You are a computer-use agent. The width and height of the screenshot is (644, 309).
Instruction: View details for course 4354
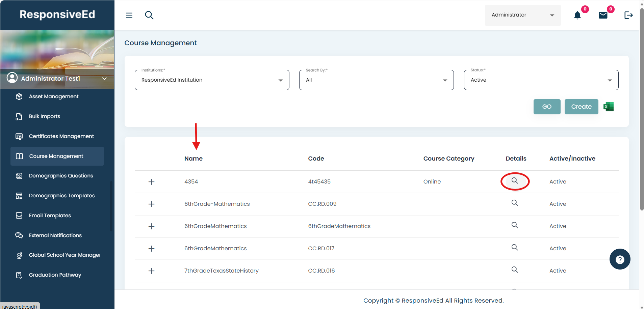coord(515,181)
